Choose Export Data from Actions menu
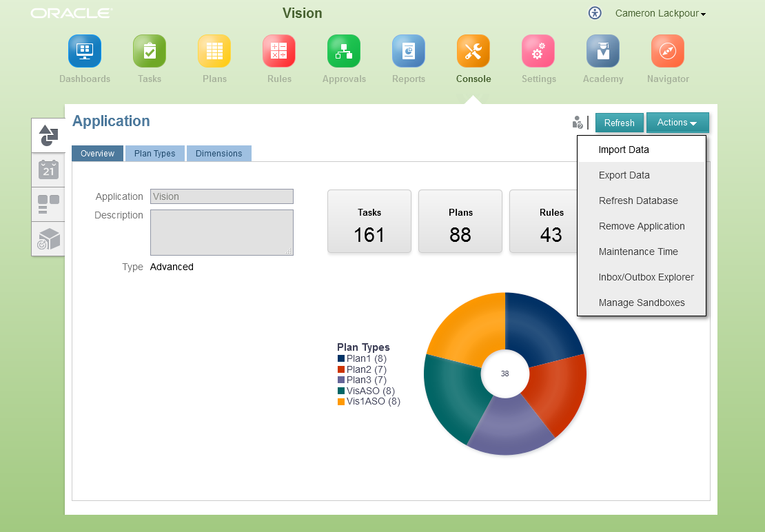Image resolution: width=765 pixels, height=532 pixels. (642, 175)
